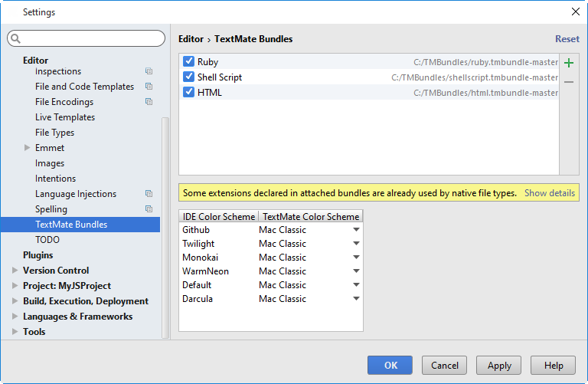Screen dimensions: 588x384
Task: Click the Show details link
Action: click(x=549, y=193)
